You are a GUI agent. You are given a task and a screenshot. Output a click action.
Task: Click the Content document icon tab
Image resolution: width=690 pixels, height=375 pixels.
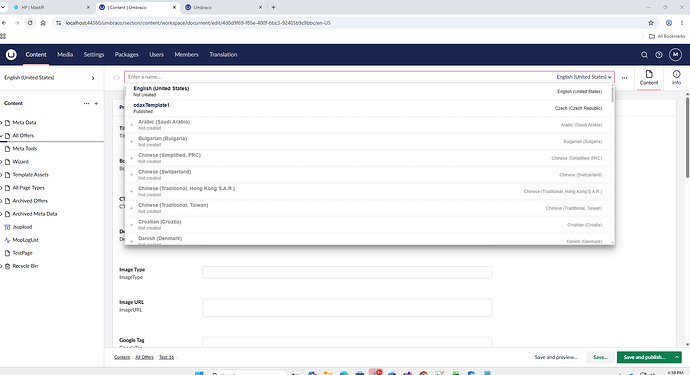(x=649, y=77)
